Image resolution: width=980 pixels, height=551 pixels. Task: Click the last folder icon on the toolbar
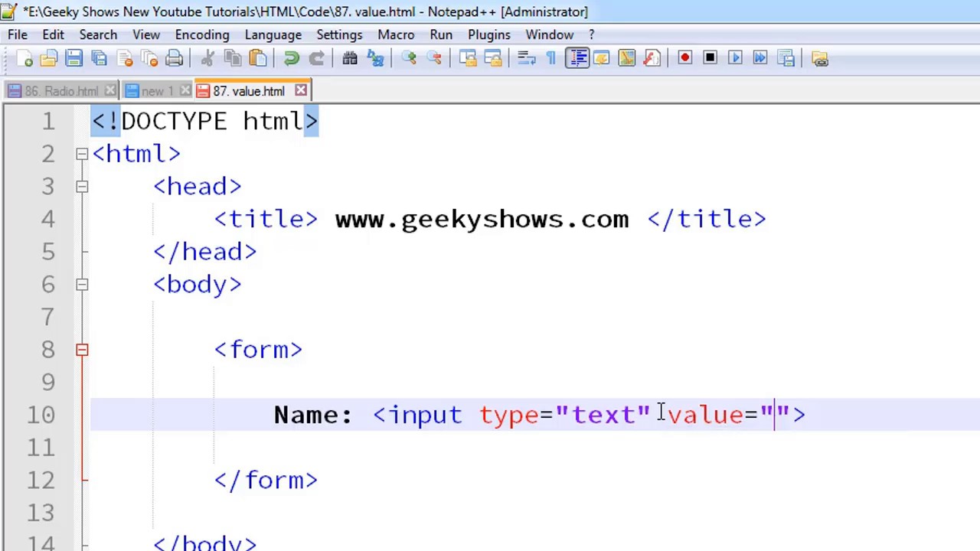819,58
